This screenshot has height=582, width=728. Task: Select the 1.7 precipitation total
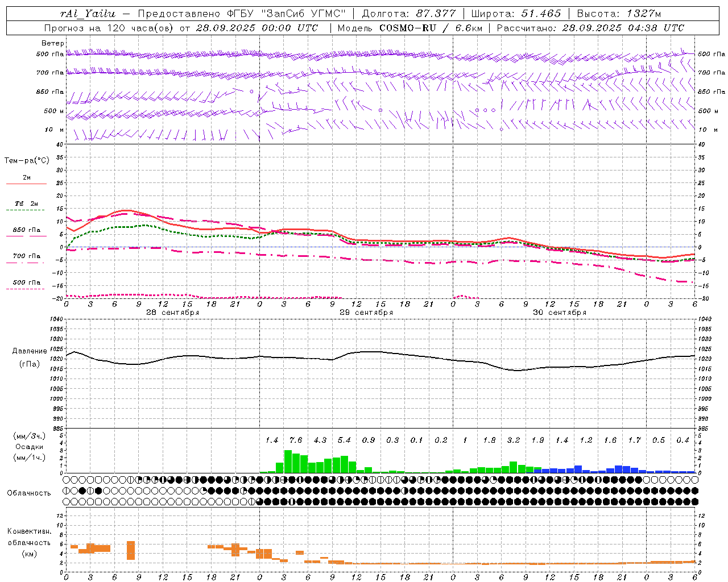pyautogui.click(x=634, y=440)
